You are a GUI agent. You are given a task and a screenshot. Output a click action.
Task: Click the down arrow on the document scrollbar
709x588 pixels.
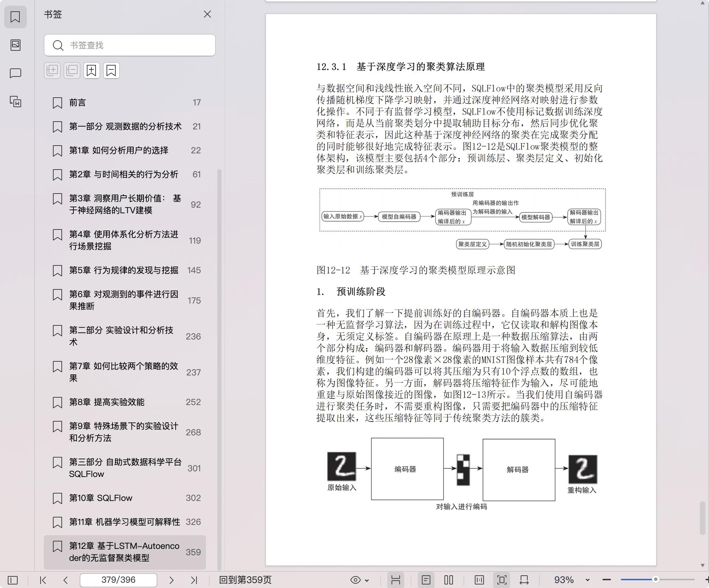click(x=702, y=565)
